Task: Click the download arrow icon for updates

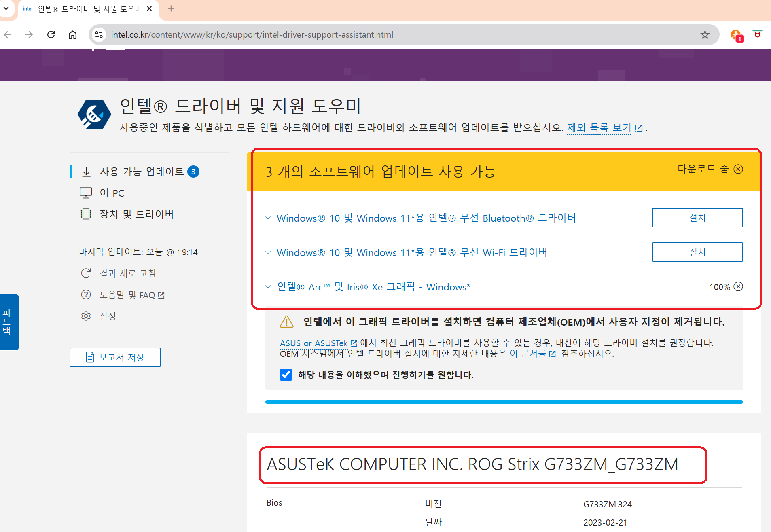Action: click(86, 172)
